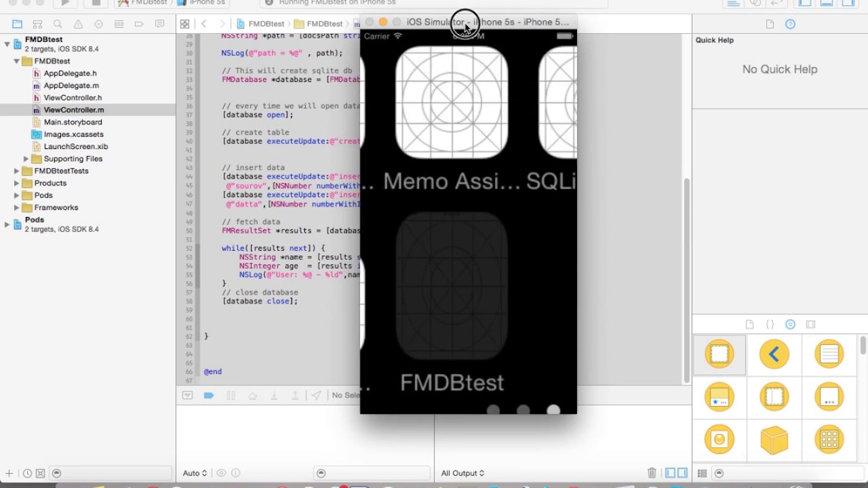The image size is (868, 488).
Task: Open the Test navigator diamond icon
Action: [98, 24]
